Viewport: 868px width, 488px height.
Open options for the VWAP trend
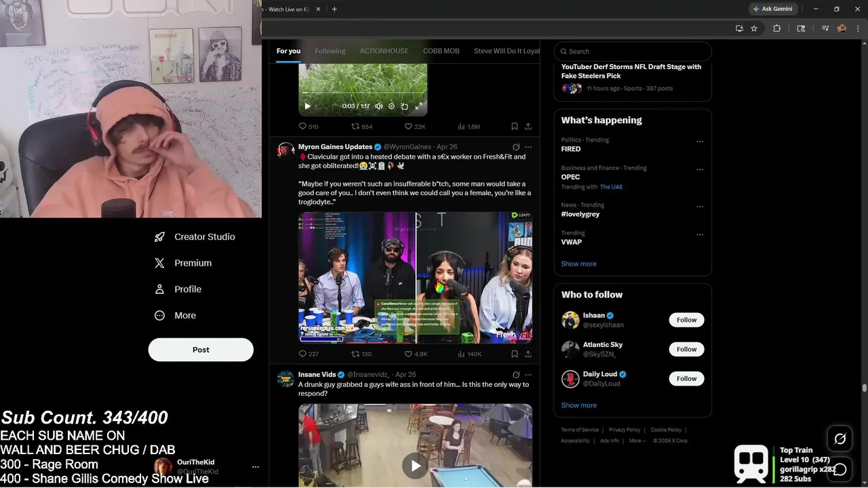coord(700,235)
